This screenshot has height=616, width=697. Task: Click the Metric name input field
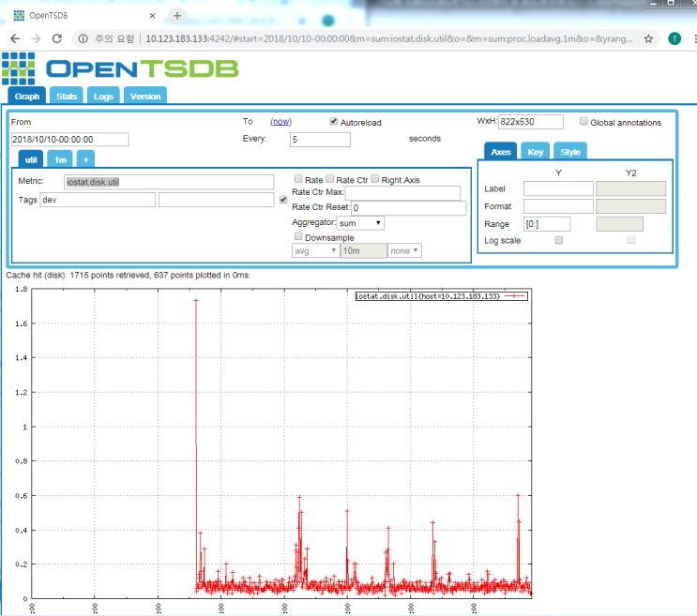coord(168,181)
